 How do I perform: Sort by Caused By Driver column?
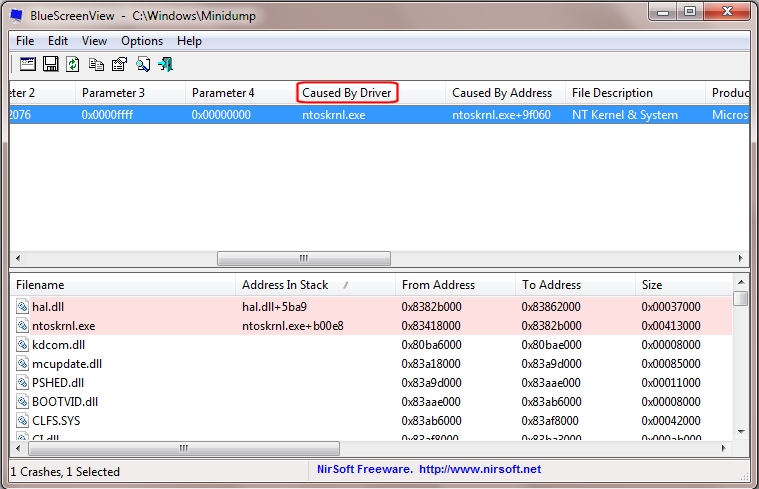click(x=347, y=93)
